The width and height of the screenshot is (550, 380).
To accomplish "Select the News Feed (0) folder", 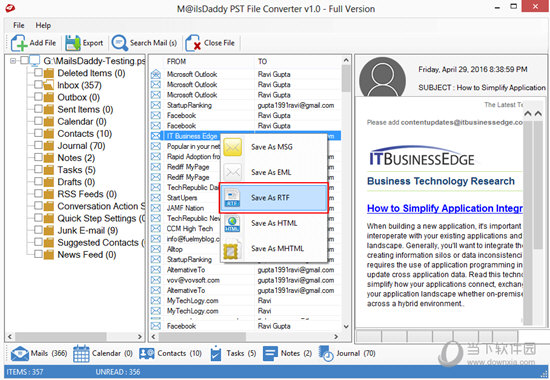I will (87, 255).
